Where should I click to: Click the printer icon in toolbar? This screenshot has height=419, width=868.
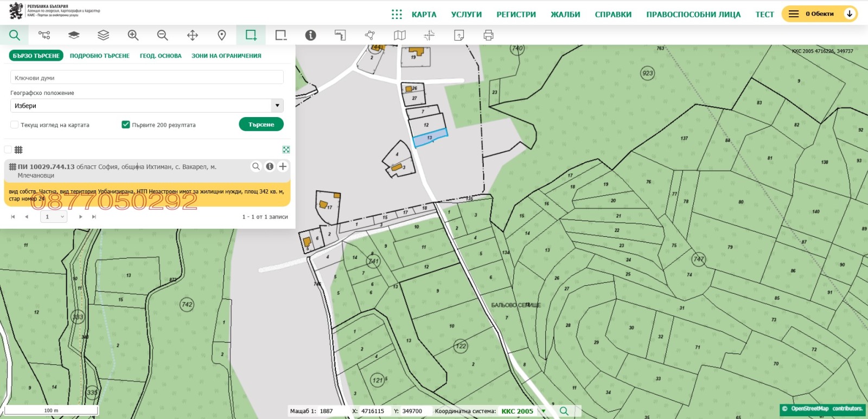point(488,35)
